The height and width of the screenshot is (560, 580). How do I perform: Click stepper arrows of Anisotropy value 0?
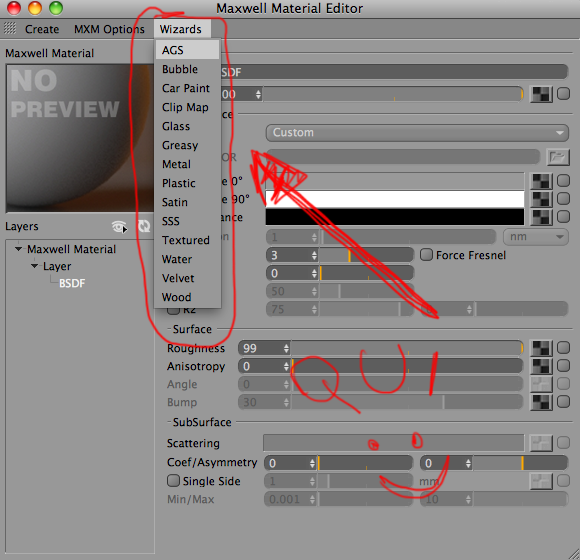(x=286, y=366)
